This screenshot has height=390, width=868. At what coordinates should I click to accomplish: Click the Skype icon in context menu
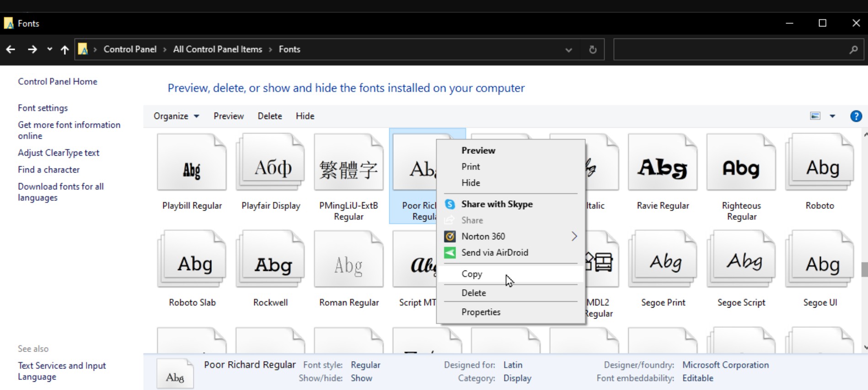[450, 204]
